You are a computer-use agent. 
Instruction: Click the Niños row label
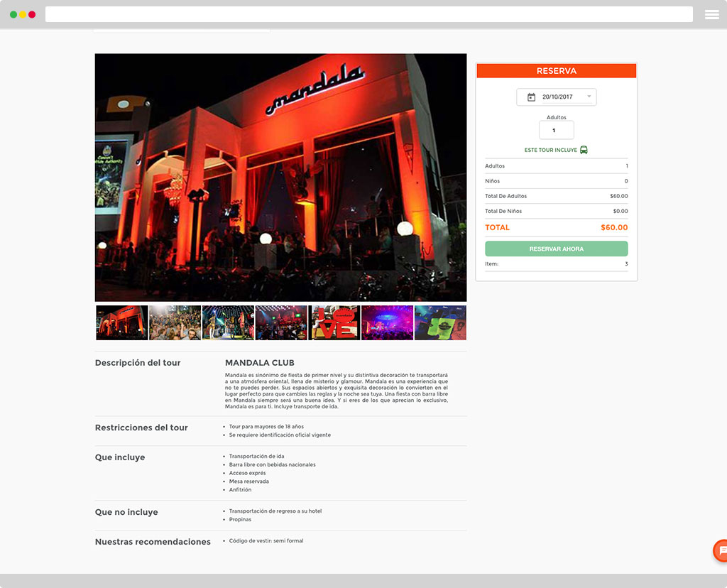pyautogui.click(x=493, y=181)
